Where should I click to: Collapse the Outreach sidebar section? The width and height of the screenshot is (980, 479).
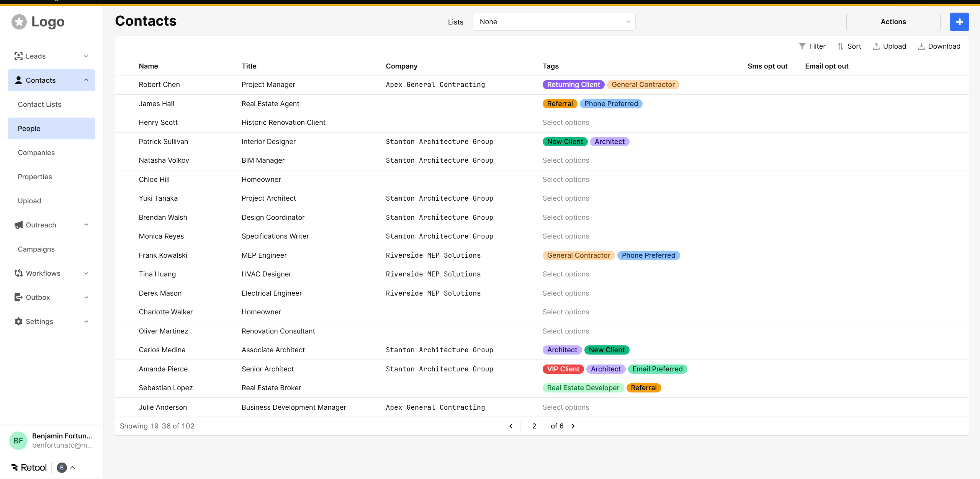tap(86, 225)
